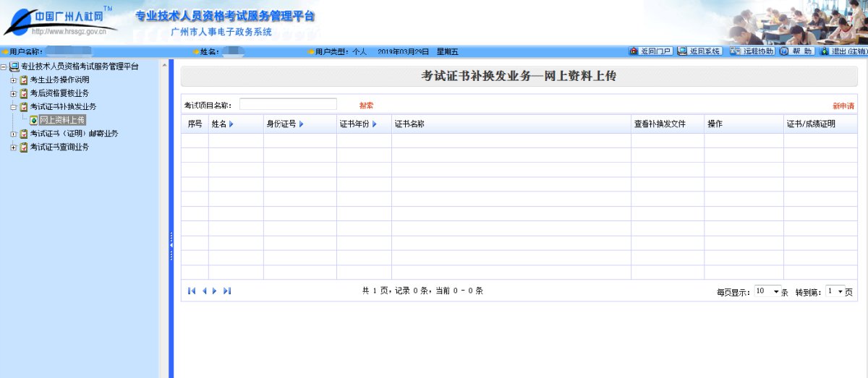Screen dimensions: 868x378
Task: Click the 退出(注销) logout button
Action: [843, 51]
